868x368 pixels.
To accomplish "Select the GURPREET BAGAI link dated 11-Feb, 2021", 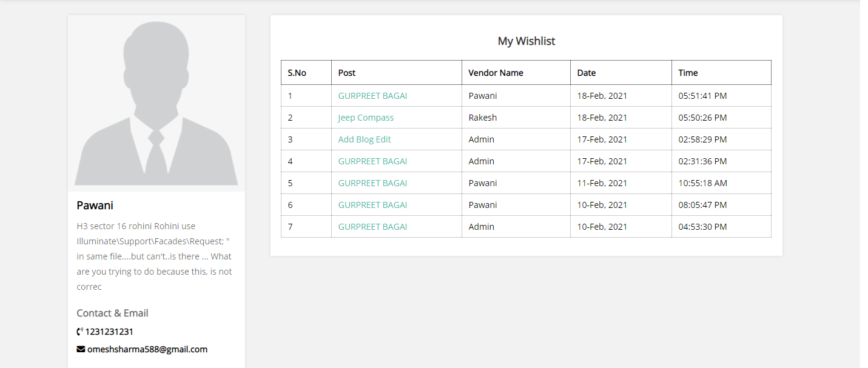I will [x=372, y=183].
